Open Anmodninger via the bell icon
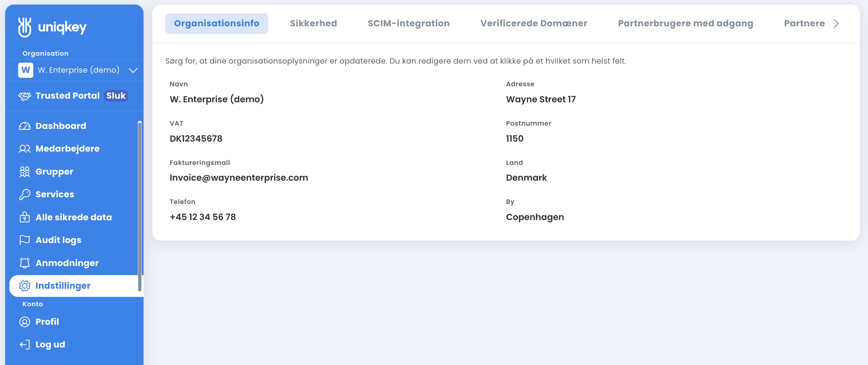 point(25,263)
